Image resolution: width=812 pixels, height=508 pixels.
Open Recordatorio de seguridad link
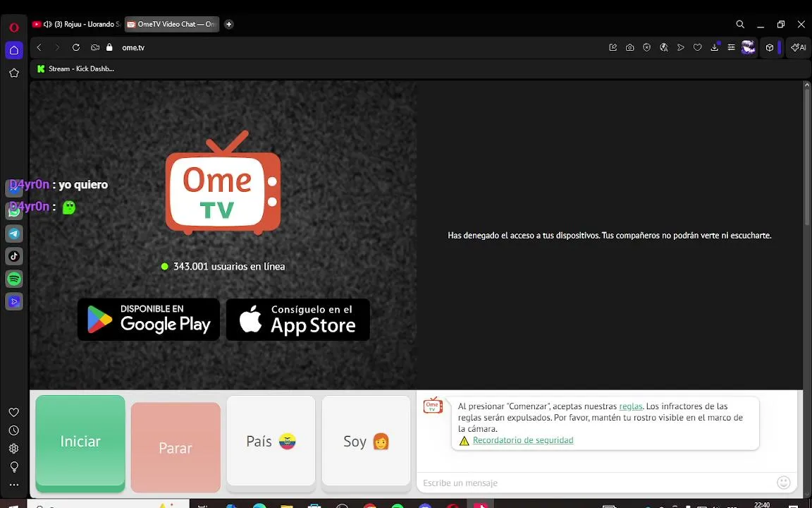coord(523,440)
